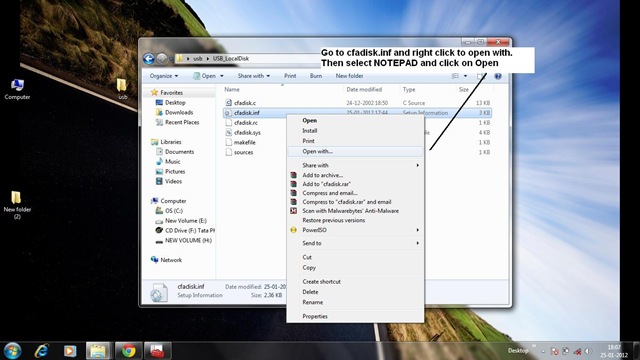This screenshot has width=640, height=360.
Task: Click Burn on Explorer toolbar
Action: [x=316, y=76]
